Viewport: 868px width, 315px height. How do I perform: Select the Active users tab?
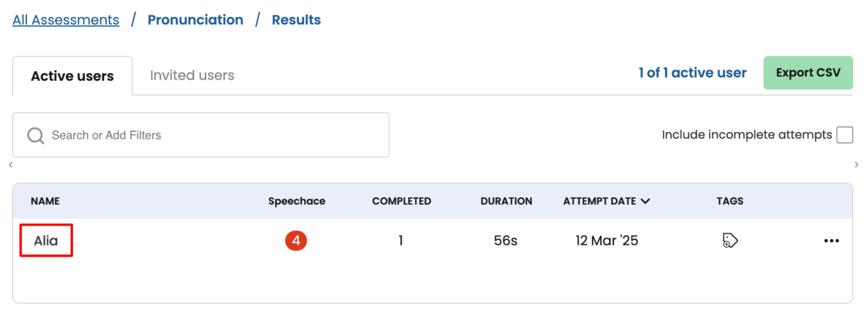72,76
